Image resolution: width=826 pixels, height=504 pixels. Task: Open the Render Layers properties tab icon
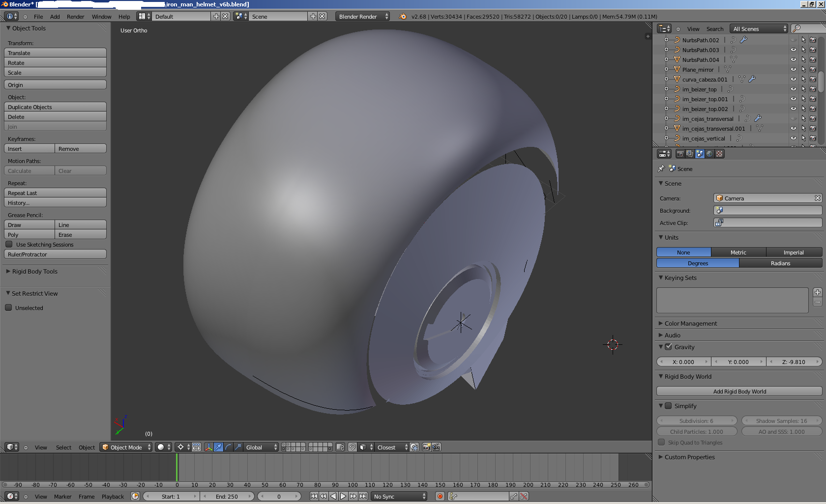coord(690,154)
